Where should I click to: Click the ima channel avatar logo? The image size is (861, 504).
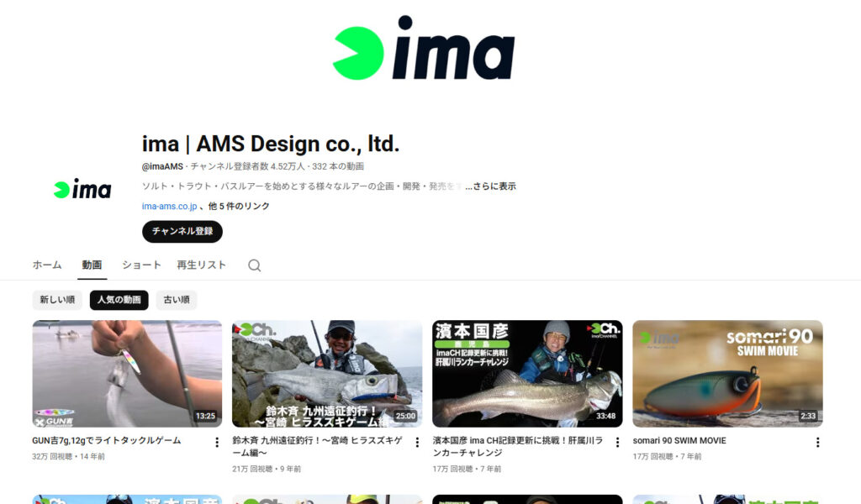click(82, 189)
